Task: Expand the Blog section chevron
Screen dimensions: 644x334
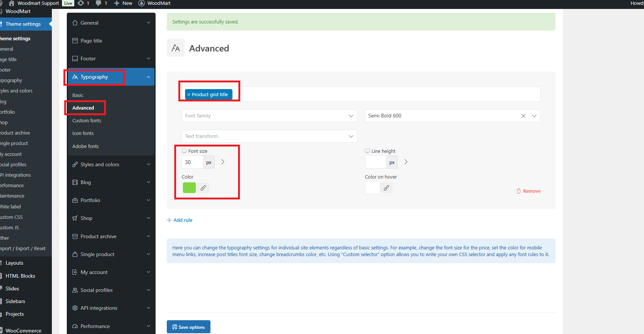Action: pyautogui.click(x=149, y=182)
